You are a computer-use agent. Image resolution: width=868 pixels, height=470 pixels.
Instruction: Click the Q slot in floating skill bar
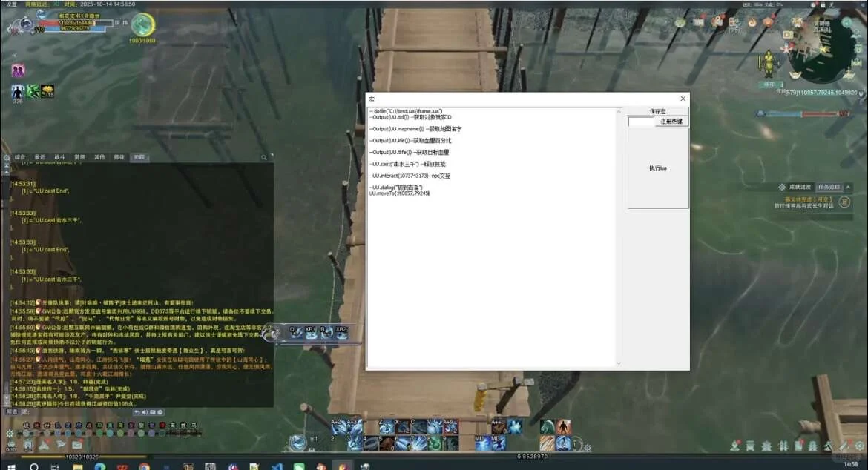point(295,332)
